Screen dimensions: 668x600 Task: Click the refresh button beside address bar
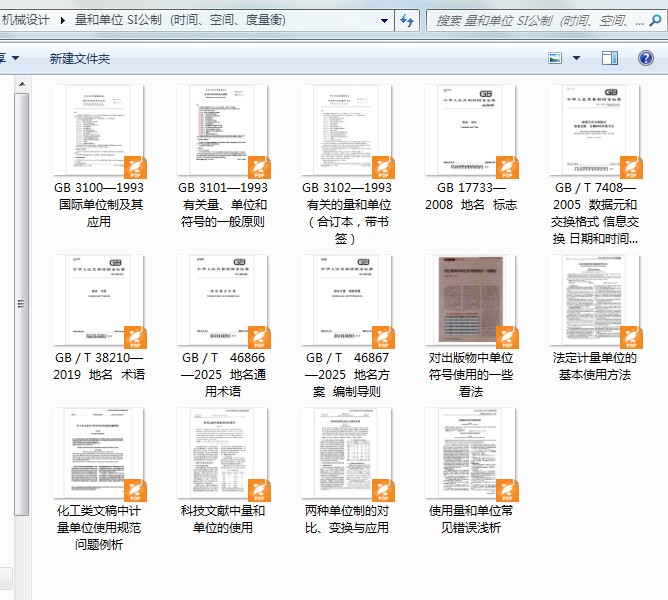pos(407,20)
